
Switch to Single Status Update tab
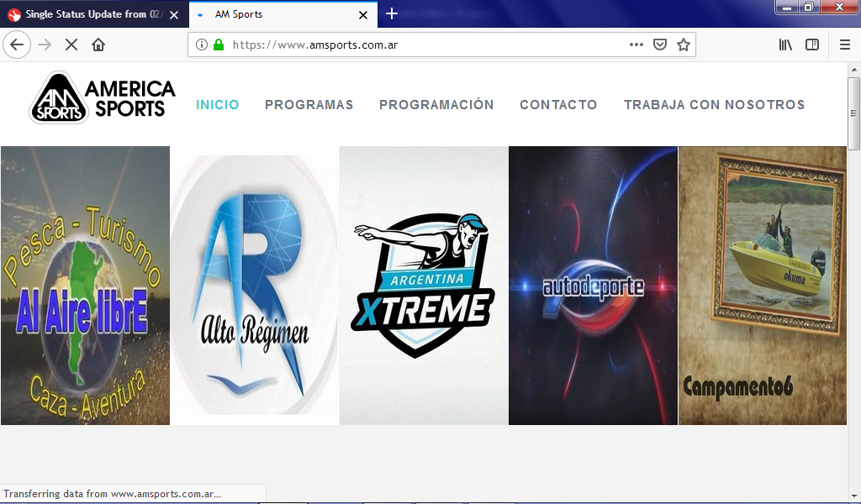pyautogui.click(x=94, y=14)
